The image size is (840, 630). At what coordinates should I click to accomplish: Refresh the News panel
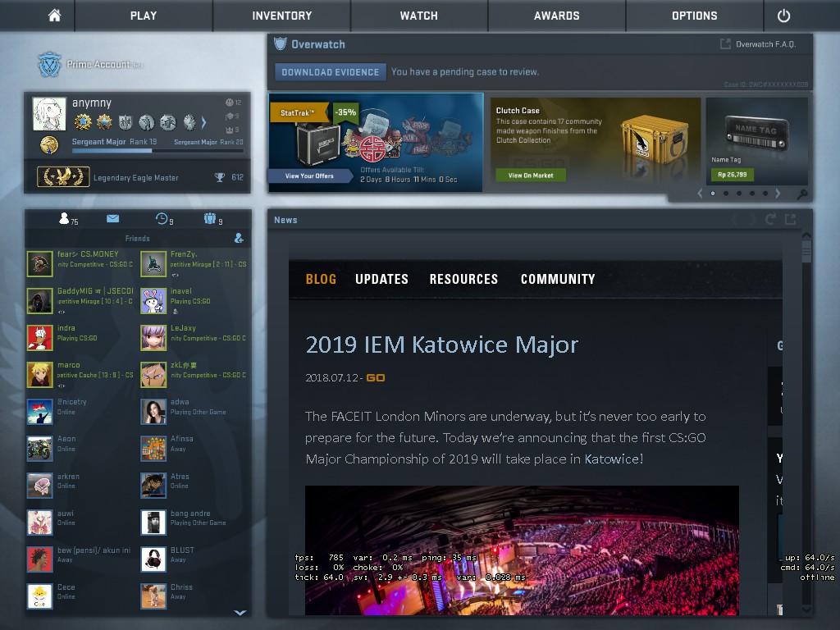[770, 219]
